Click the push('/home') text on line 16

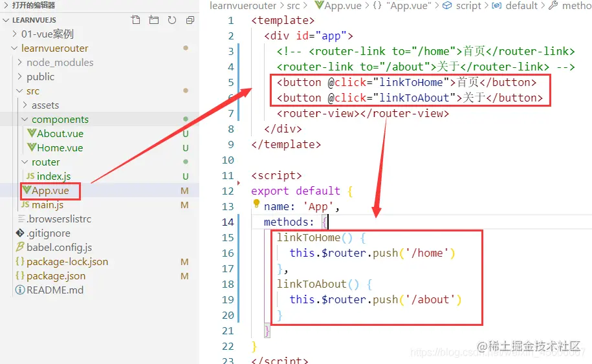click(x=414, y=253)
